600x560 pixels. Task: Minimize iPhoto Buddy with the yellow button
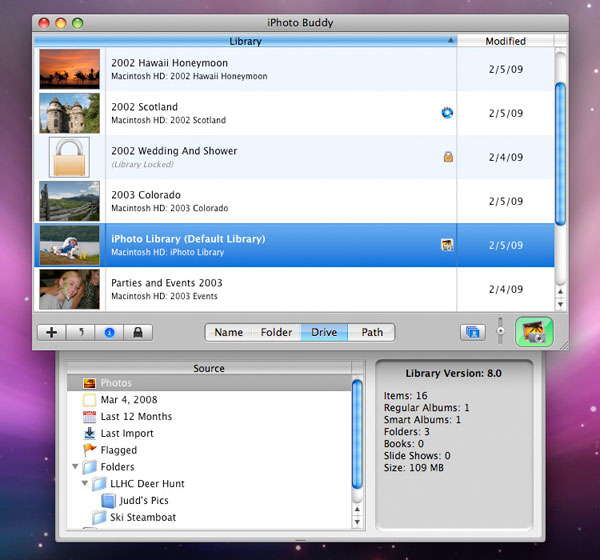tap(61, 23)
